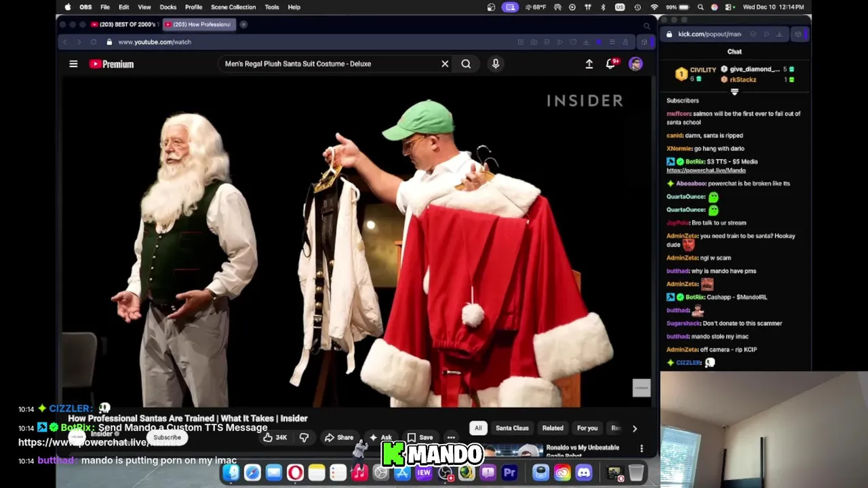The image size is (868, 488).
Task: Open Discord from the Dock
Action: [584, 472]
